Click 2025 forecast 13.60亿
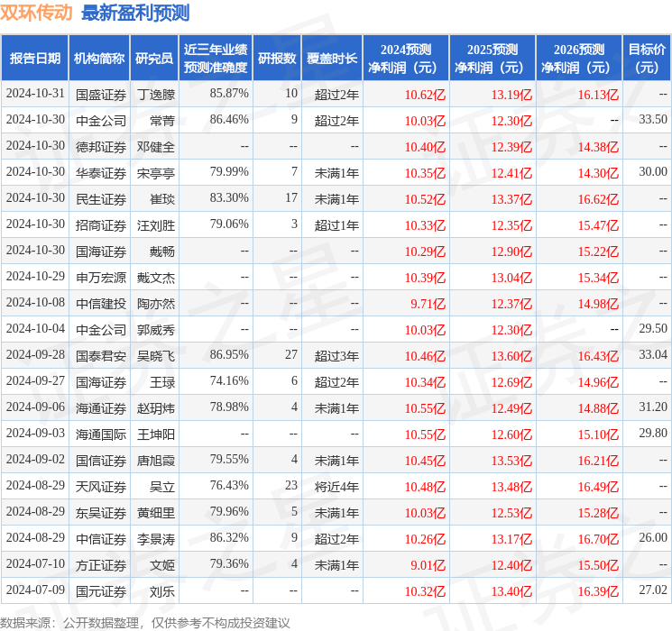The image size is (672, 631). pyautogui.click(x=511, y=356)
